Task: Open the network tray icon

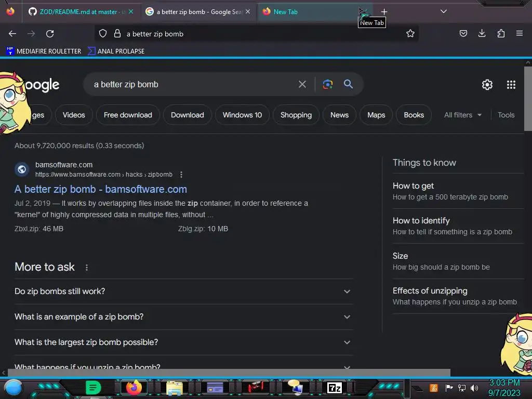Action: pos(461,388)
